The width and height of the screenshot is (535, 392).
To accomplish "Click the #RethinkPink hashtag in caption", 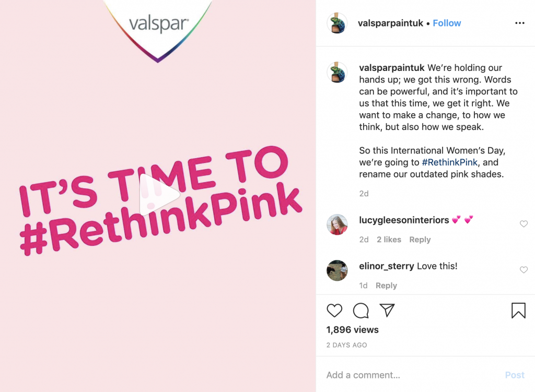I will click(x=449, y=162).
